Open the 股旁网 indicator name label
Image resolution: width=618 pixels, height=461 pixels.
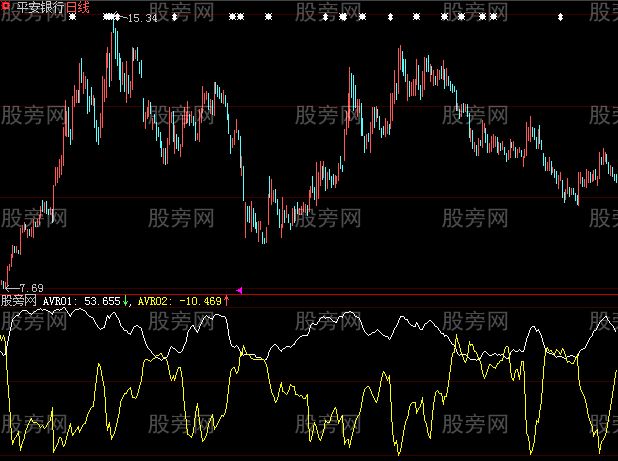click(19, 299)
